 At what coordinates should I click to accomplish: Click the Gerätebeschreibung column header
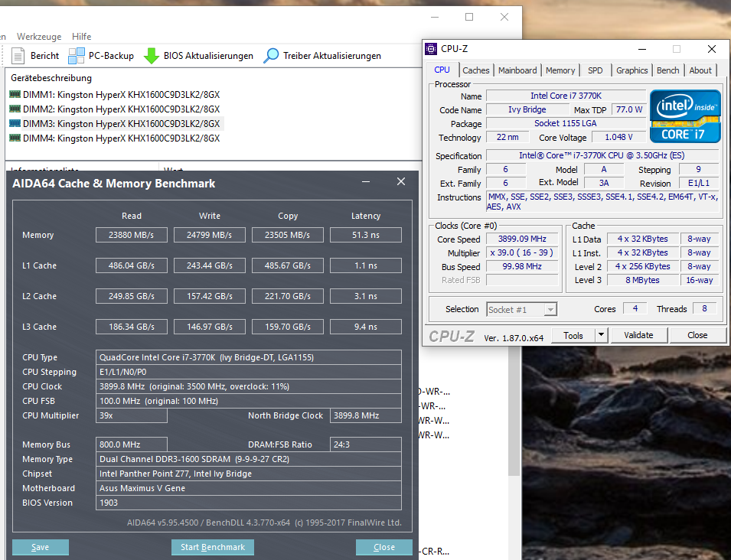click(x=51, y=78)
